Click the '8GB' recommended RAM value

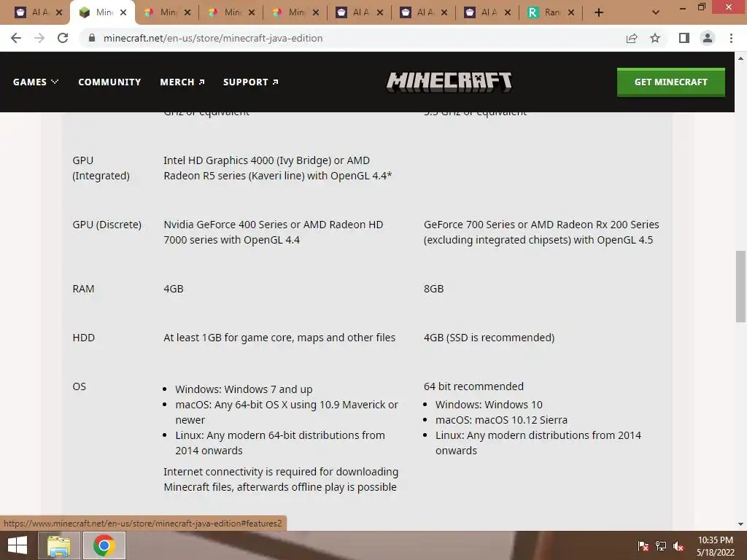pos(433,289)
